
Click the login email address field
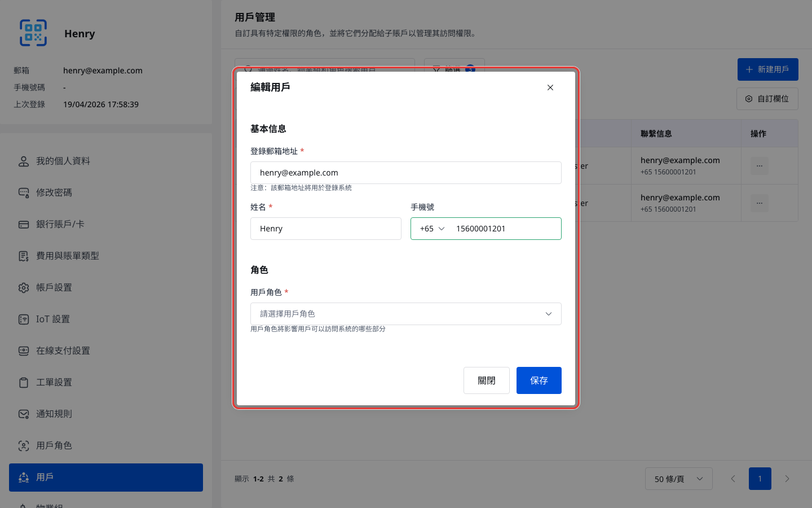pyautogui.click(x=406, y=173)
